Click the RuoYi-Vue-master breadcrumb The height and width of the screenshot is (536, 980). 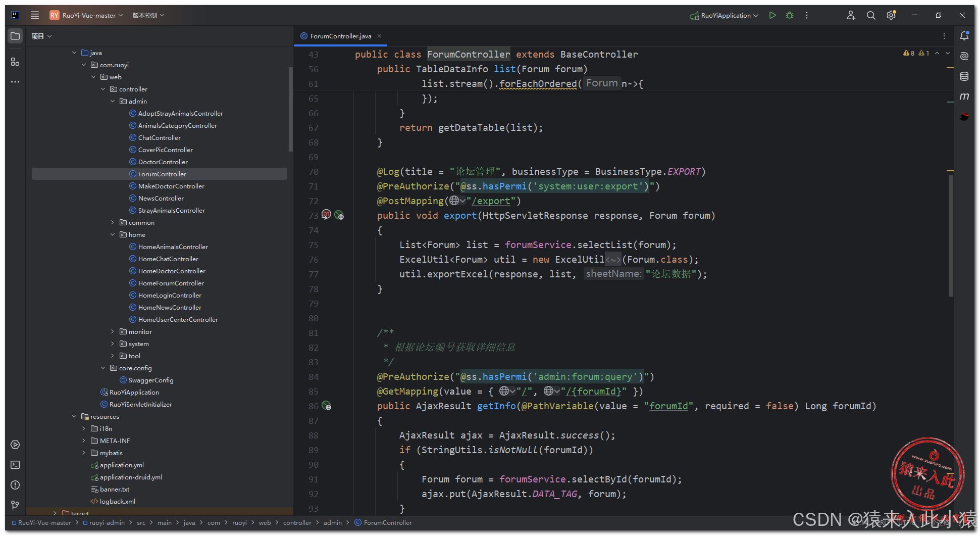click(x=41, y=522)
